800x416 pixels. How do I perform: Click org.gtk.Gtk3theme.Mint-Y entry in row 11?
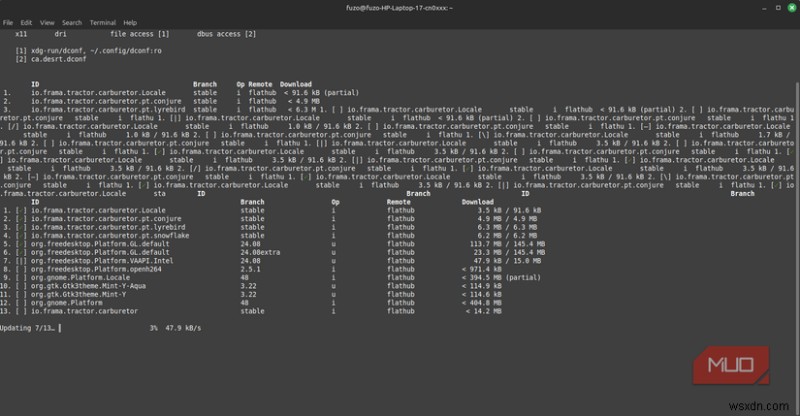point(78,294)
